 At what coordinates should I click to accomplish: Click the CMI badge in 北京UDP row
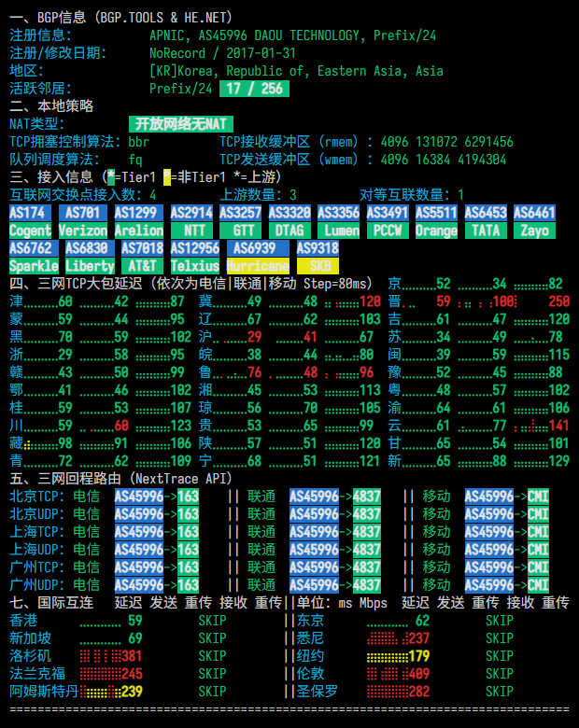(538, 514)
